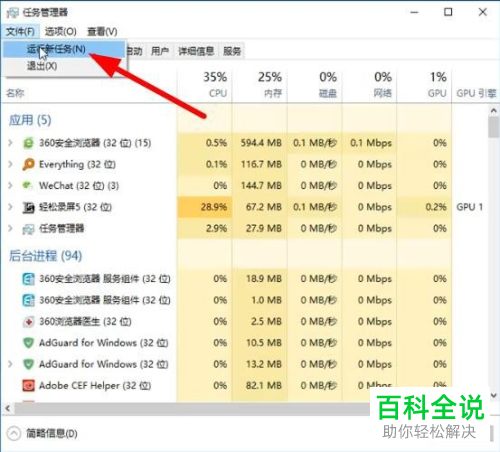Viewport: 500px width, 452px height.
Task: Click the 360浏览器医生 icon
Action: [28, 322]
